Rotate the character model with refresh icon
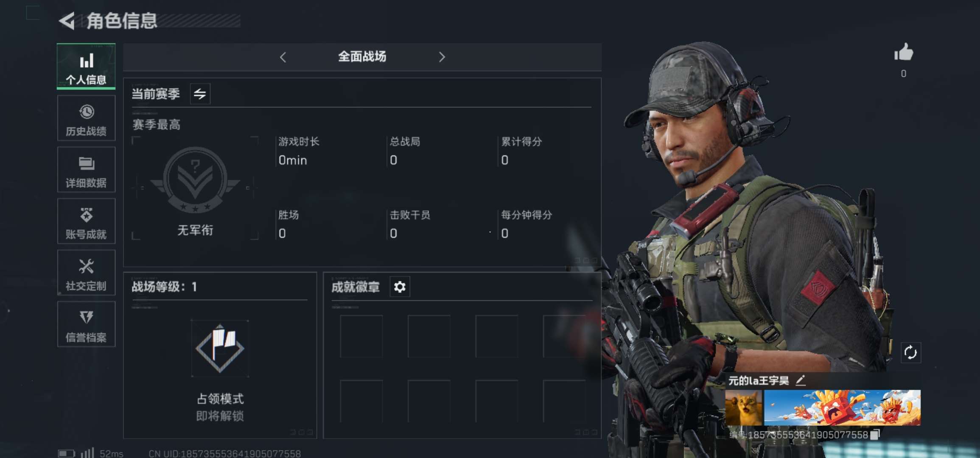This screenshot has width=980, height=458. [x=910, y=352]
